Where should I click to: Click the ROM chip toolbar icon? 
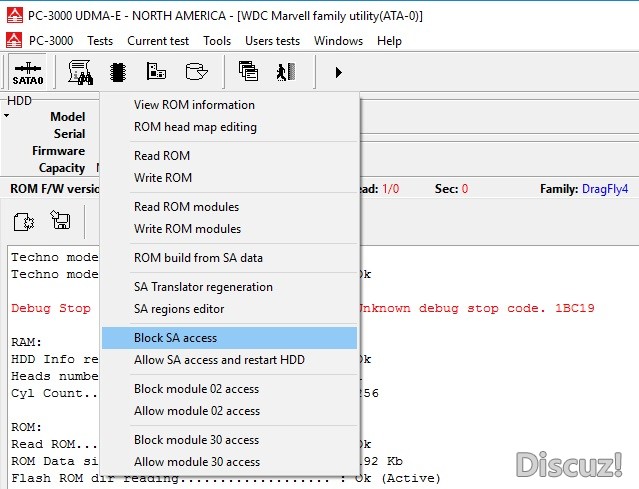coord(117,72)
